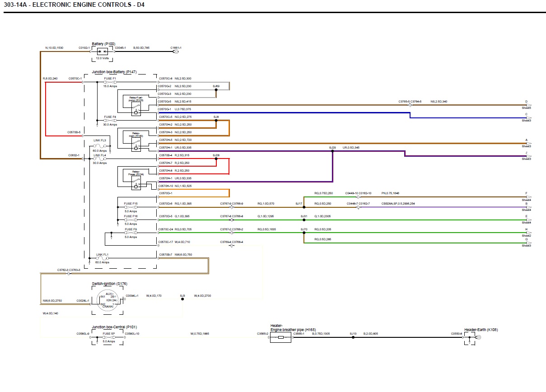The height and width of the screenshot is (392, 546).
Task: Open the J reference to Sheet3
Action: click(x=527, y=156)
